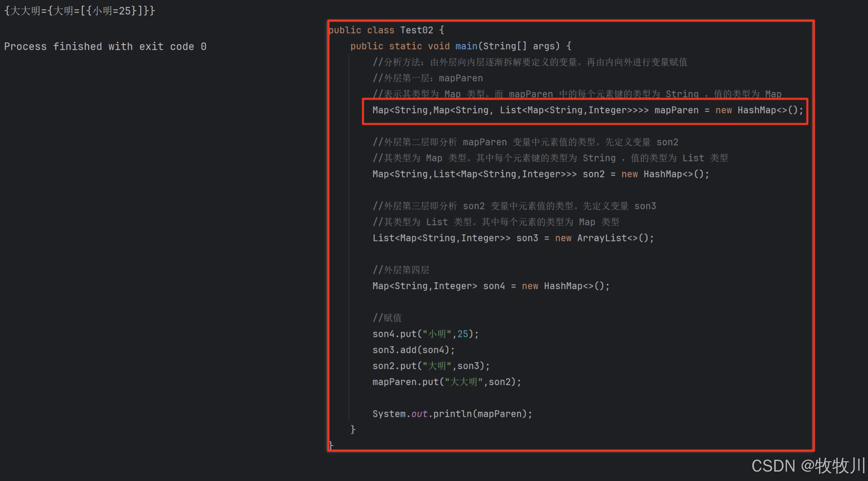Click the 'son3.add(son4);' line
The height and width of the screenshot is (481, 868).
pyautogui.click(x=413, y=350)
